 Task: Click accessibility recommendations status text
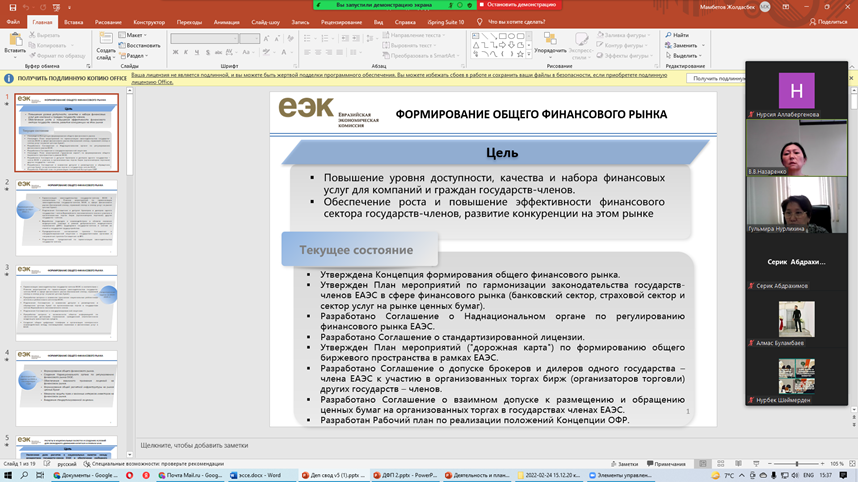click(153, 463)
